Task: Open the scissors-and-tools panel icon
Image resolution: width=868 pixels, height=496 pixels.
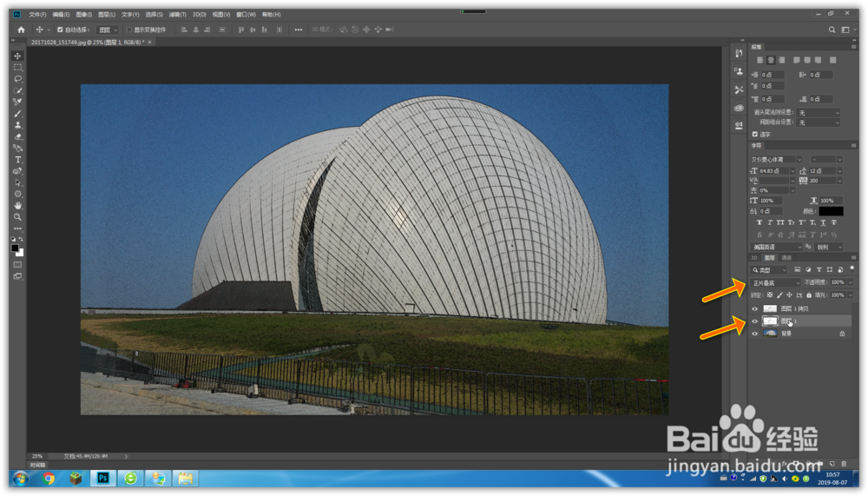Action: [739, 89]
